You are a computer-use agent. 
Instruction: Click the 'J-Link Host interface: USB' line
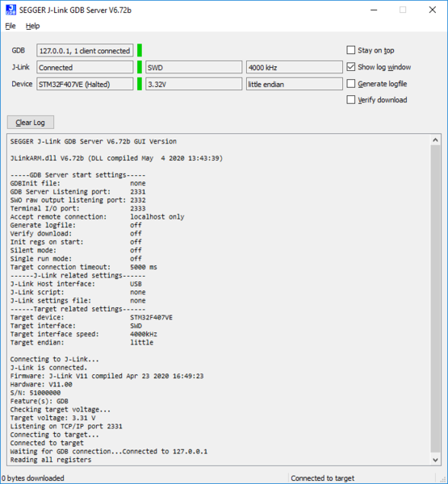(76, 284)
